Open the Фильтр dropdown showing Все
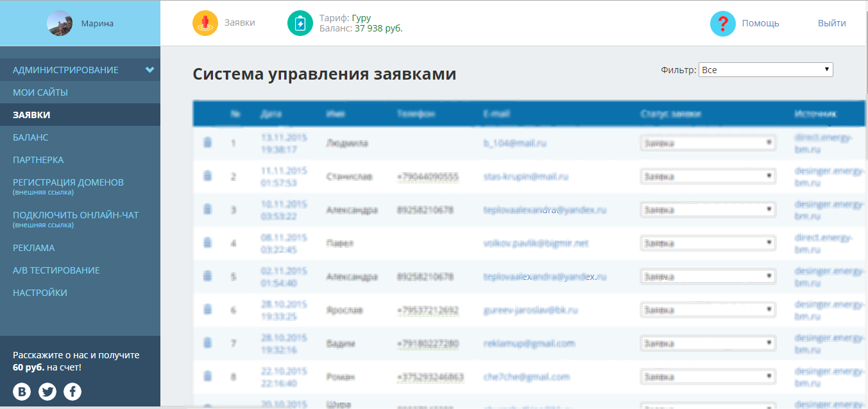This screenshot has height=409, width=868. tap(765, 69)
